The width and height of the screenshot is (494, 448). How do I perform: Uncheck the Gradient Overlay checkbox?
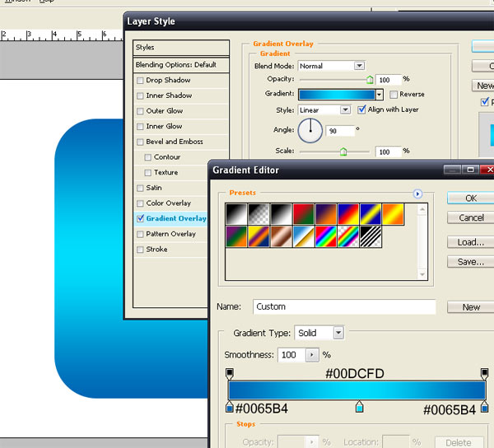coord(140,218)
